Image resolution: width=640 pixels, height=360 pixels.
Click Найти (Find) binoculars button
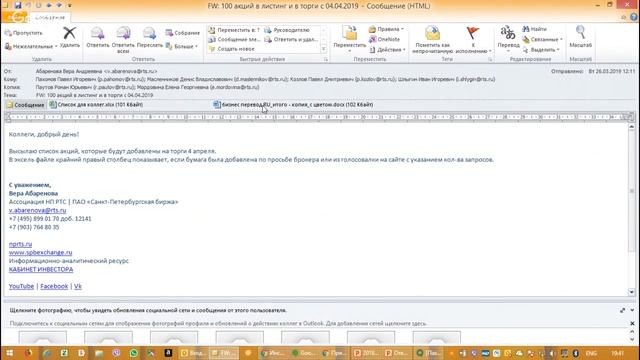click(534, 29)
